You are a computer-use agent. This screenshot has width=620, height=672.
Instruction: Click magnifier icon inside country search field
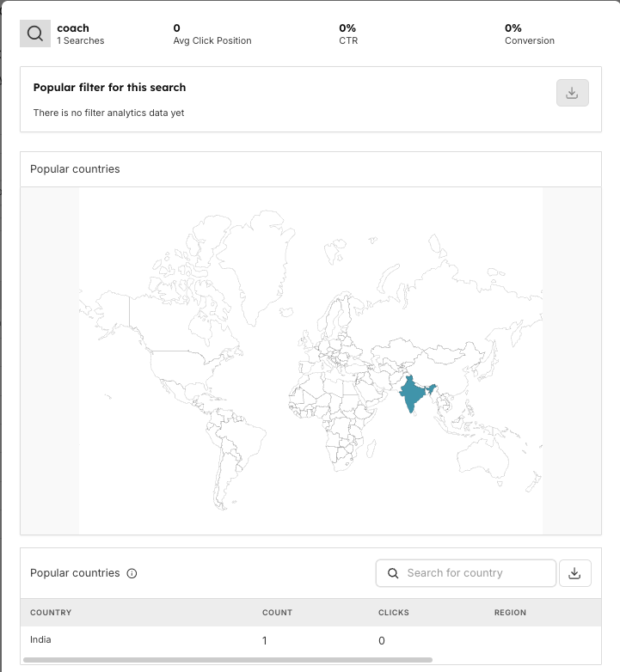[x=393, y=573]
